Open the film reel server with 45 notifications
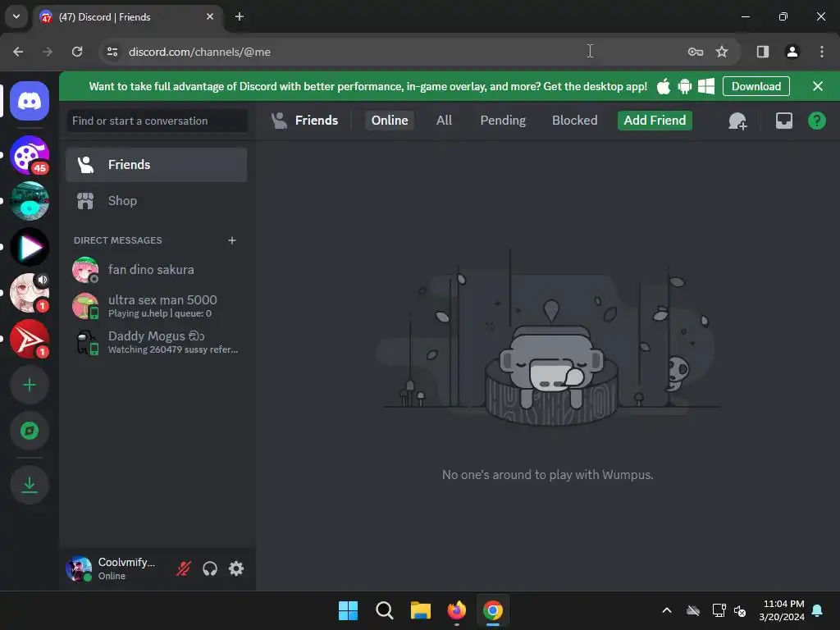The height and width of the screenshot is (630, 840). point(30,155)
